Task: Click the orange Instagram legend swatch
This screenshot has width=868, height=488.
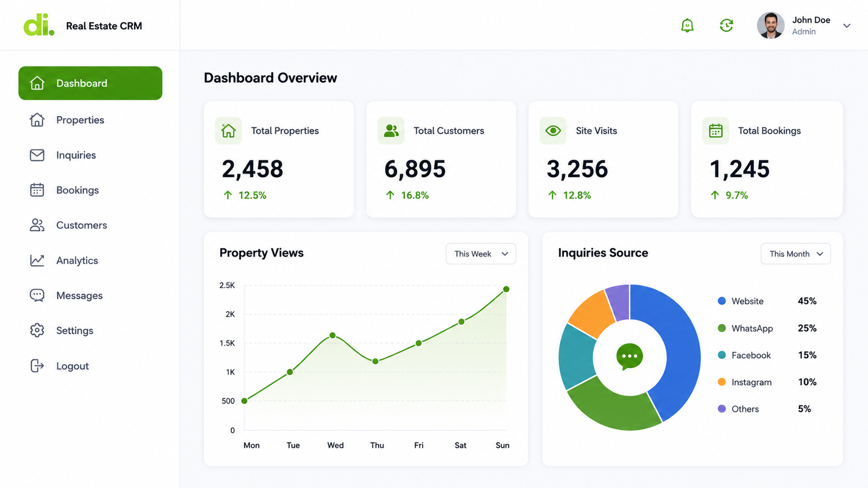Action: (722, 382)
